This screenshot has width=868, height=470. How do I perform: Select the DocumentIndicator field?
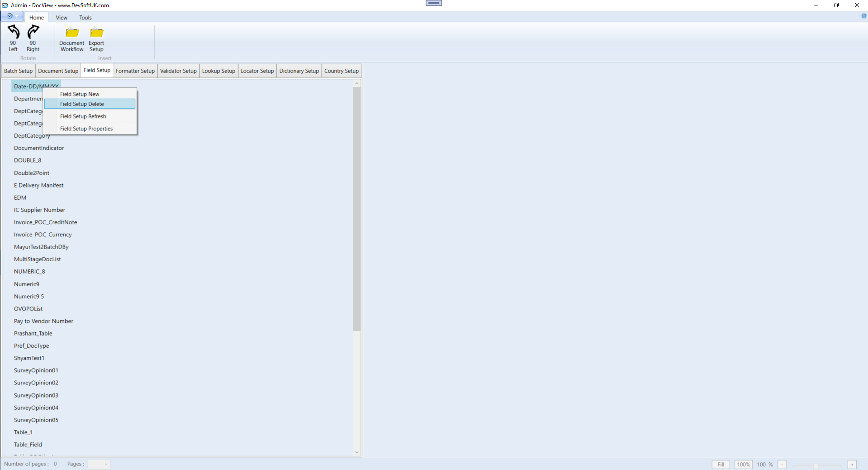tap(39, 148)
